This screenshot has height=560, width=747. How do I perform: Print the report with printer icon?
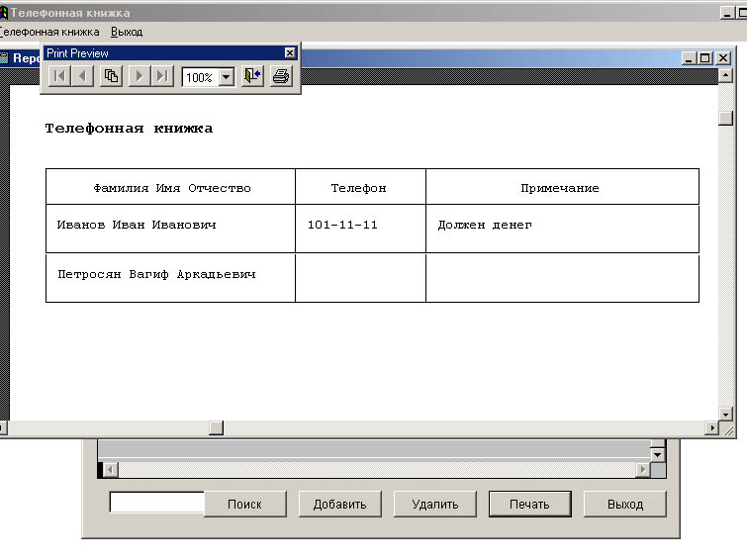click(x=281, y=76)
